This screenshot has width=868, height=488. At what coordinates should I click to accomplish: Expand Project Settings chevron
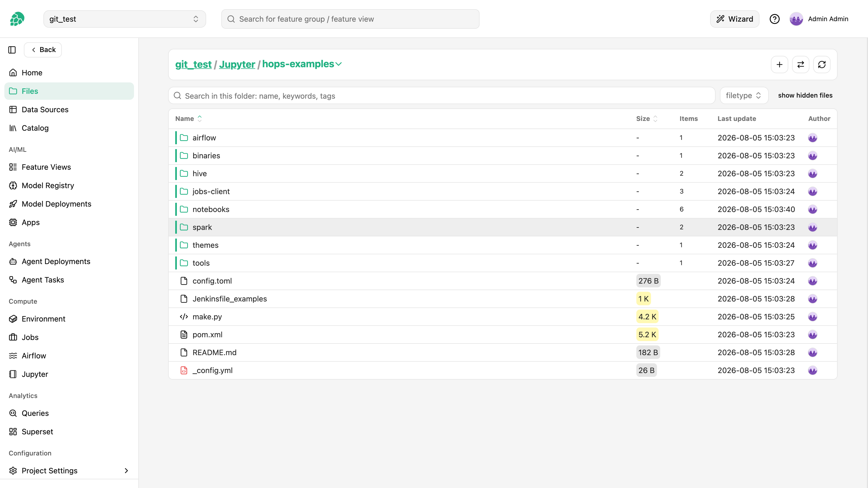point(126,470)
